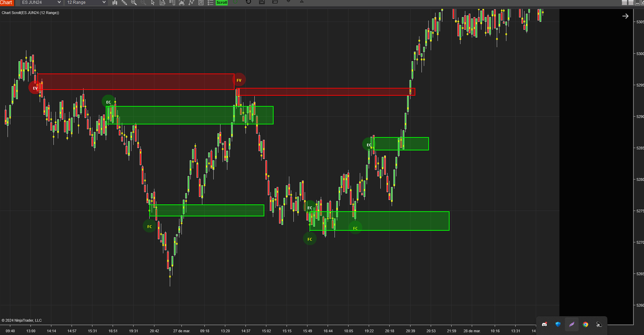The height and width of the screenshot is (335, 644).
Task: Open the bar style chart icon
Action: pyautogui.click(x=115, y=3)
